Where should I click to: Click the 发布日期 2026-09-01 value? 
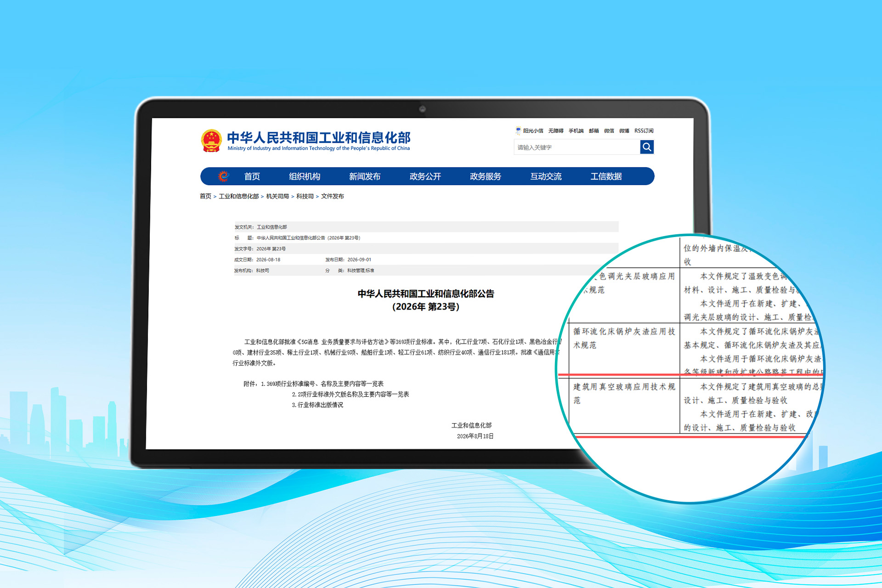[359, 260]
